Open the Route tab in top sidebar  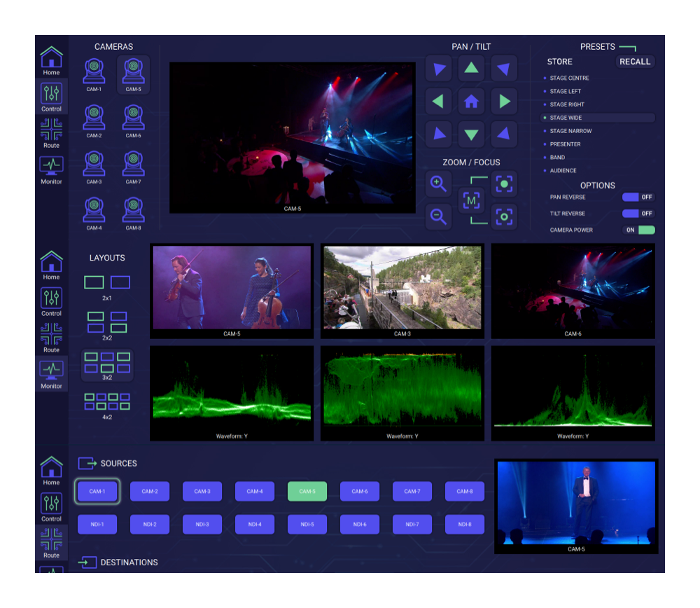coord(52,133)
